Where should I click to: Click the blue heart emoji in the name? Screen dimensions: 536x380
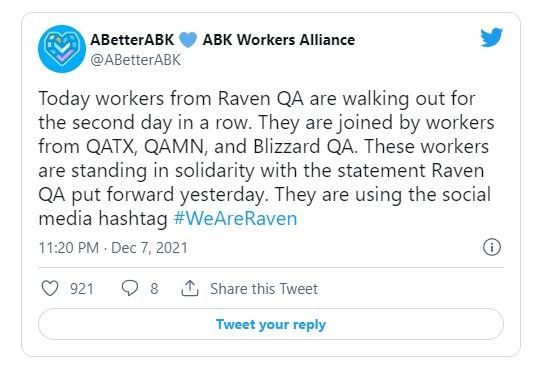point(188,40)
